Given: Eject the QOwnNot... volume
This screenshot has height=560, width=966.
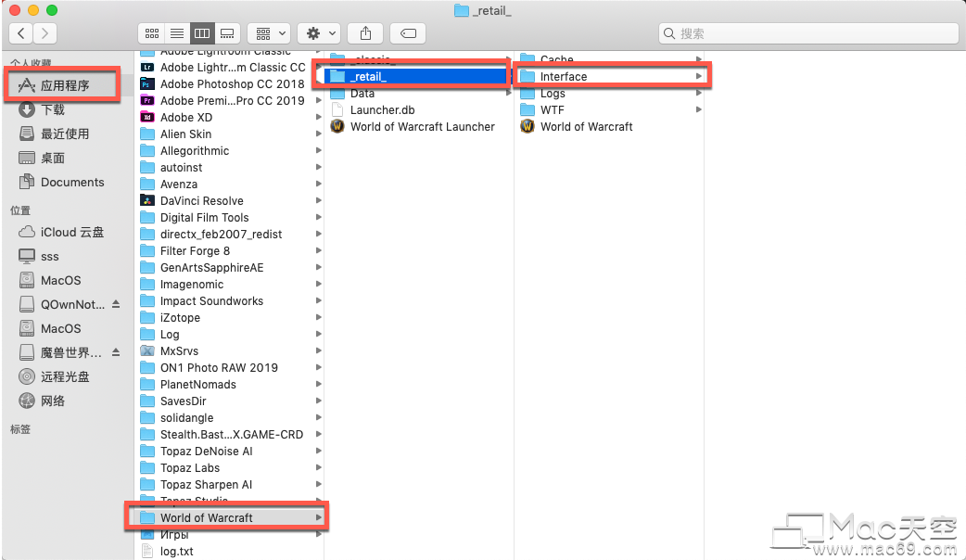Looking at the screenshot, I should 116,304.
